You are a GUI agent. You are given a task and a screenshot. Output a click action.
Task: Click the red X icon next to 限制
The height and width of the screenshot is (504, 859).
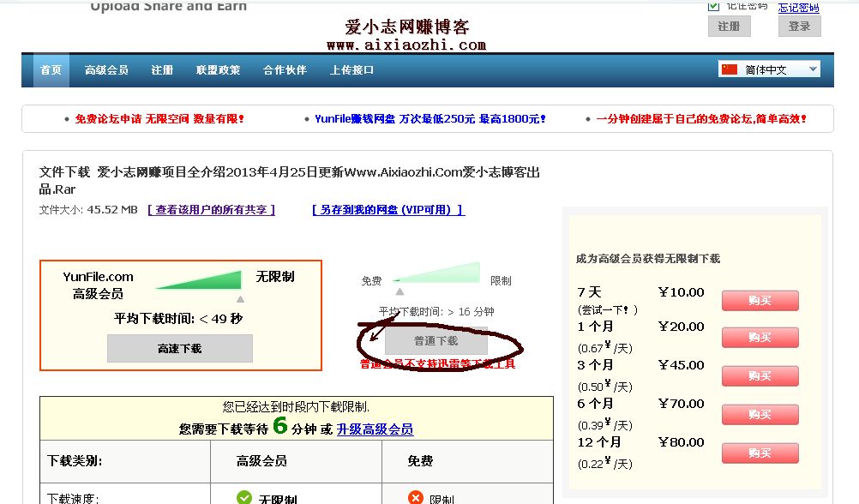(x=415, y=497)
